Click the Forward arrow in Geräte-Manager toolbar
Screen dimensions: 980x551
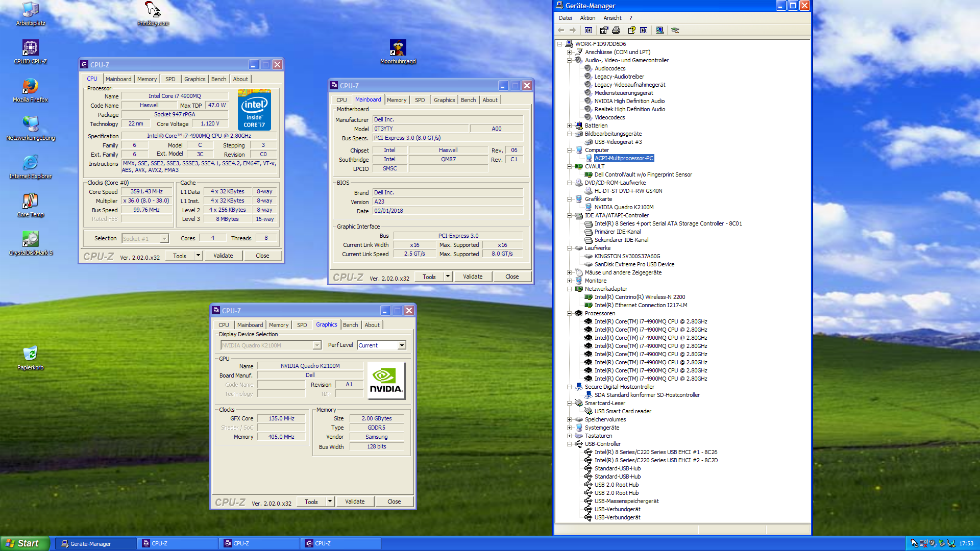click(572, 30)
